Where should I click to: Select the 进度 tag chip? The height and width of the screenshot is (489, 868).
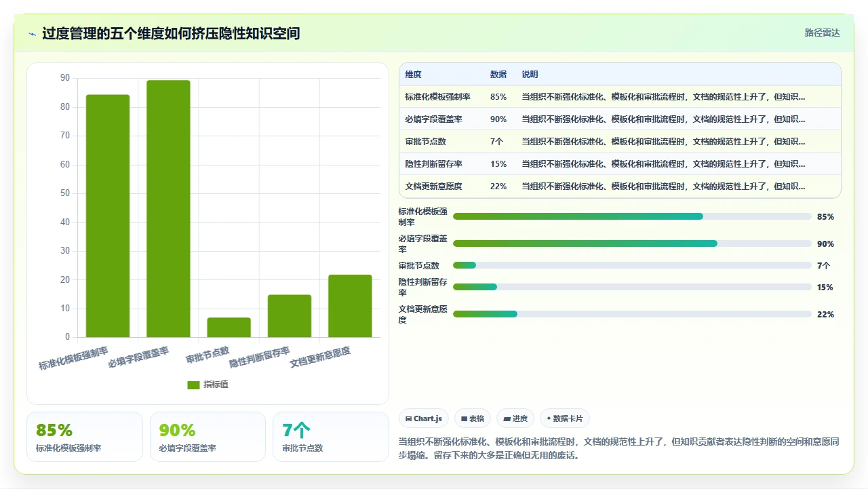click(x=515, y=418)
